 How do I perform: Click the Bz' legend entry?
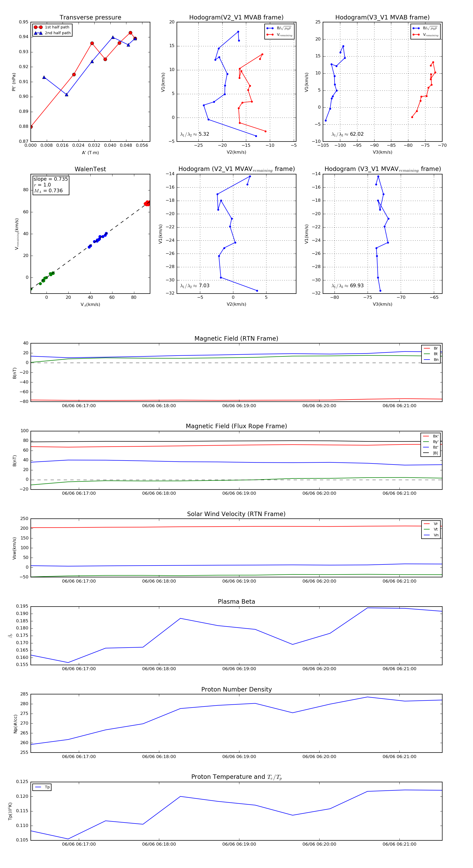pyautogui.click(x=431, y=447)
